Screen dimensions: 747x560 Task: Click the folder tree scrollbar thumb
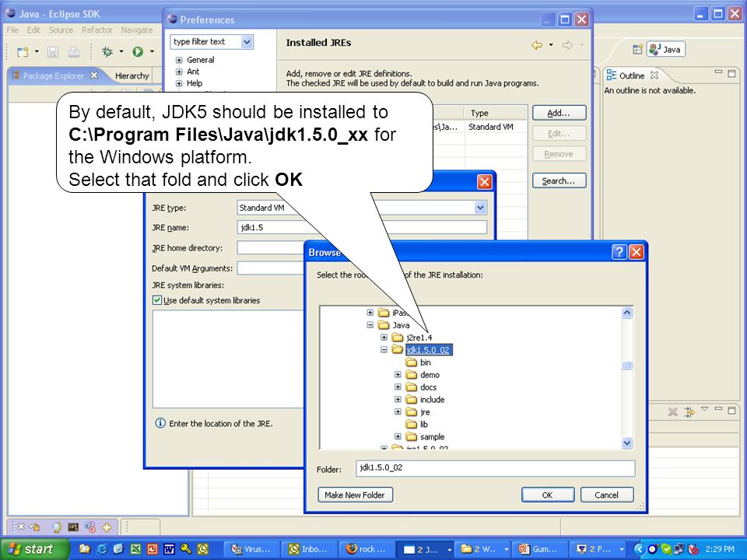tap(627, 366)
